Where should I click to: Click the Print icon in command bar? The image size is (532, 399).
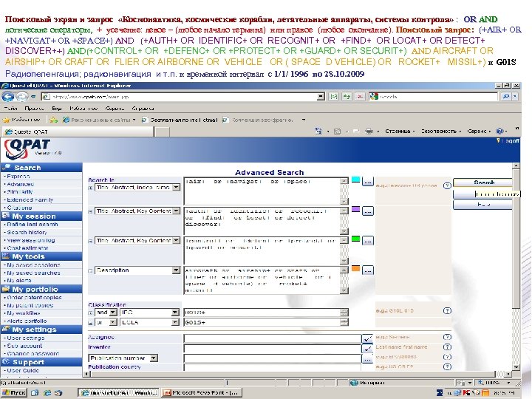click(369, 131)
